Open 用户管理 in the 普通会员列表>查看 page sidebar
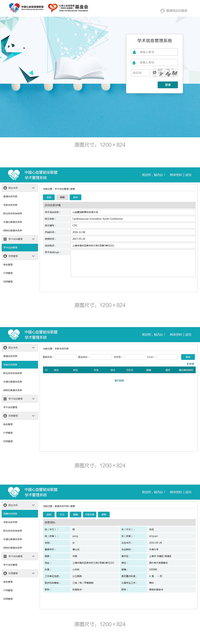This screenshot has height=644, width=200. point(8,590)
